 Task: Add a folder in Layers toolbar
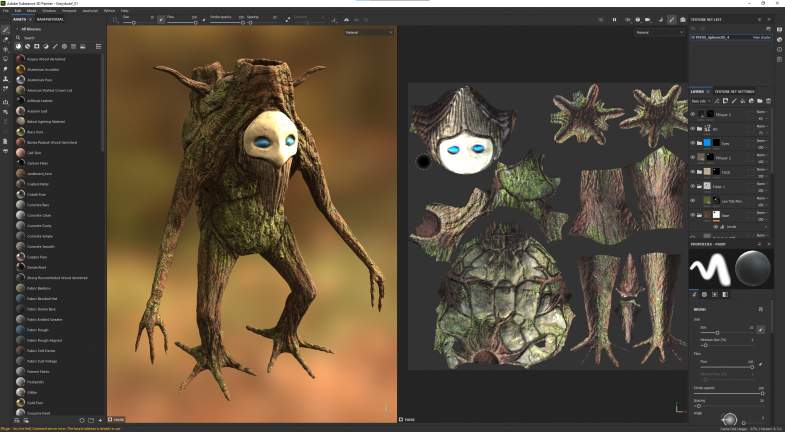pos(760,101)
